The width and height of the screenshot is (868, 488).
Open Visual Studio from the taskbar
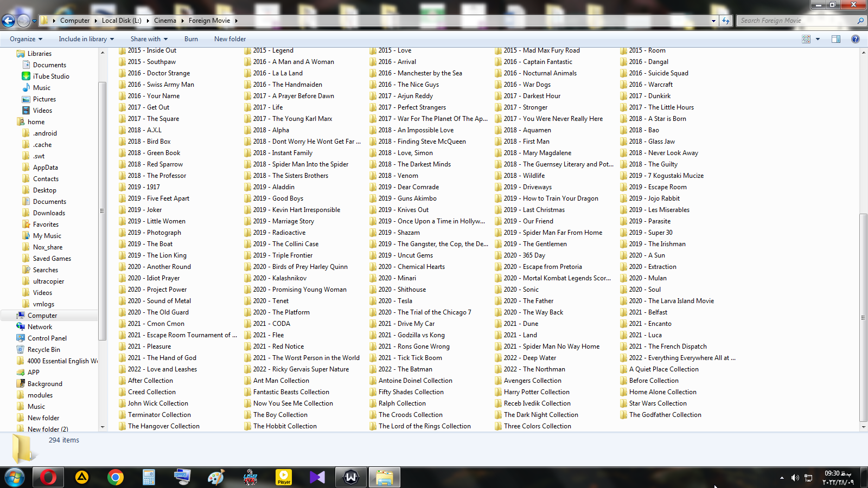tap(317, 477)
